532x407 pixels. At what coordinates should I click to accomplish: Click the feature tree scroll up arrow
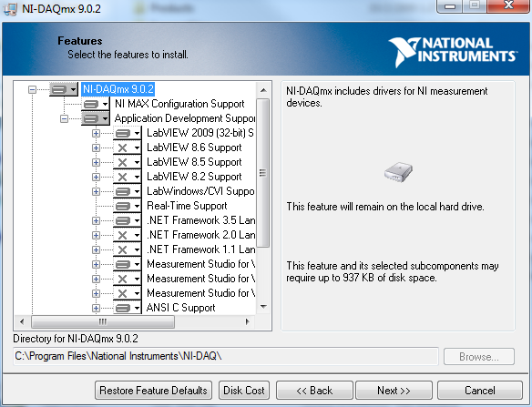(x=263, y=90)
